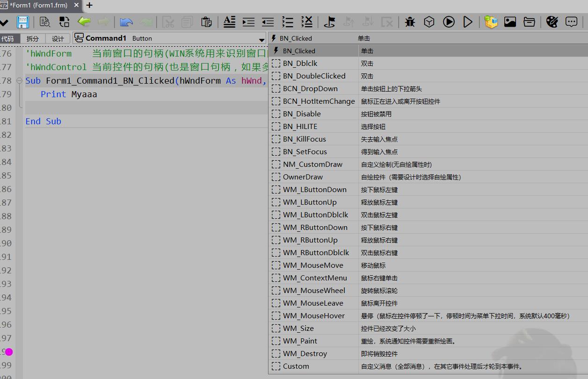The width and height of the screenshot is (588, 379).
Task: Click the green back navigation arrow
Action: click(x=84, y=21)
